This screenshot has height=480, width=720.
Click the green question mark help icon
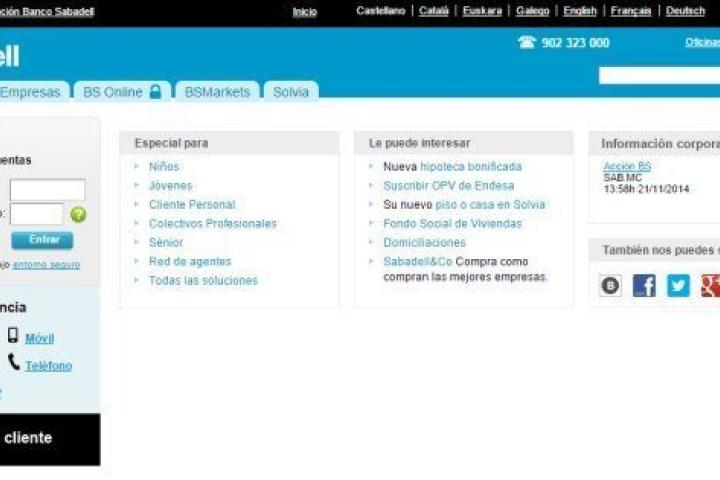78,214
